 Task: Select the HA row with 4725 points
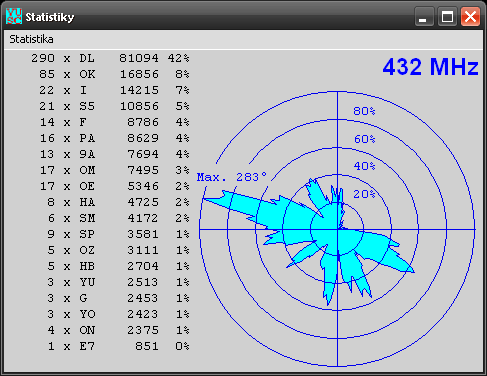[x=118, y=202]
